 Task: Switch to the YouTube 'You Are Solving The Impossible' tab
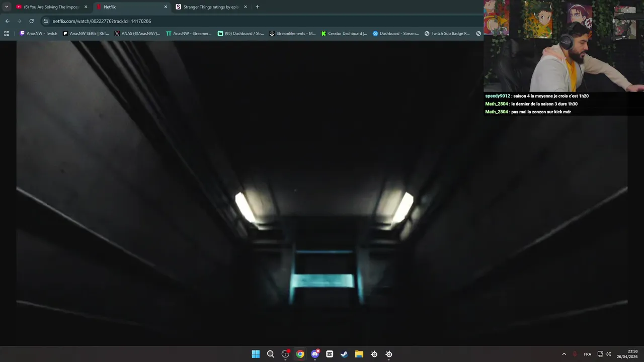coord(51,7)
